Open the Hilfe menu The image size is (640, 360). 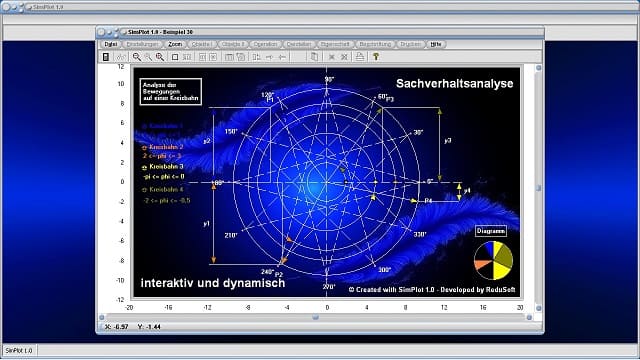(436, 44)
